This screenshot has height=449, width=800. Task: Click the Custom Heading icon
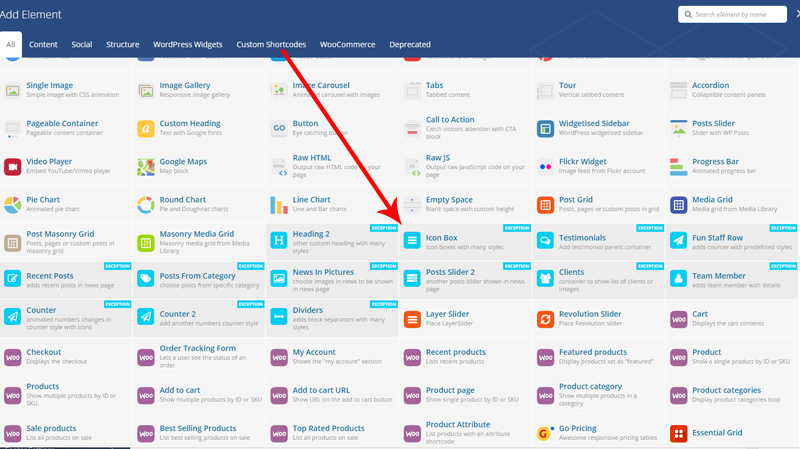(x=145, y=129)
